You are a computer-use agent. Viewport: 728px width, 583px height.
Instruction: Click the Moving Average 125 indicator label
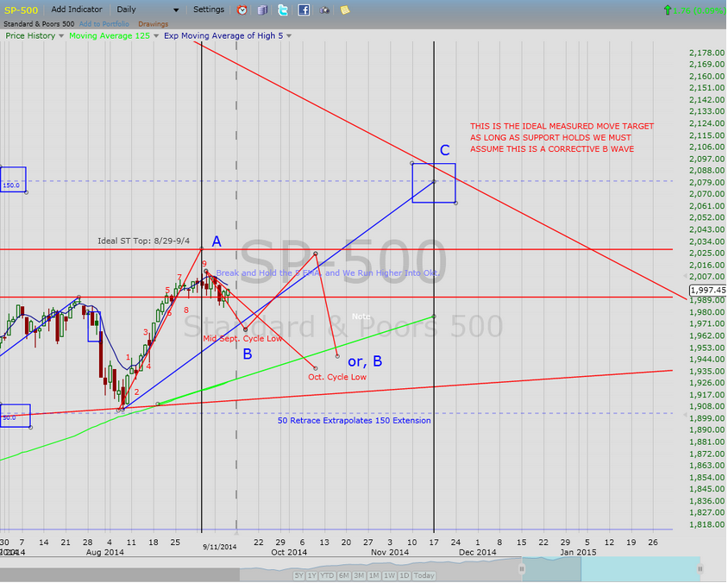point(110,35)
